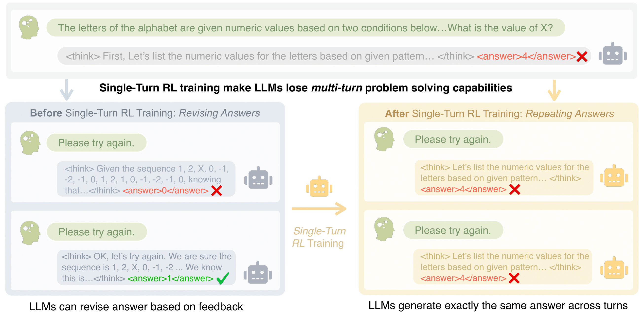The height and width of the screenshot is (315, 644).
Task: Click the gray robot beside the answer 0 response
Action: pyautogui.click(x=258, y=178)
